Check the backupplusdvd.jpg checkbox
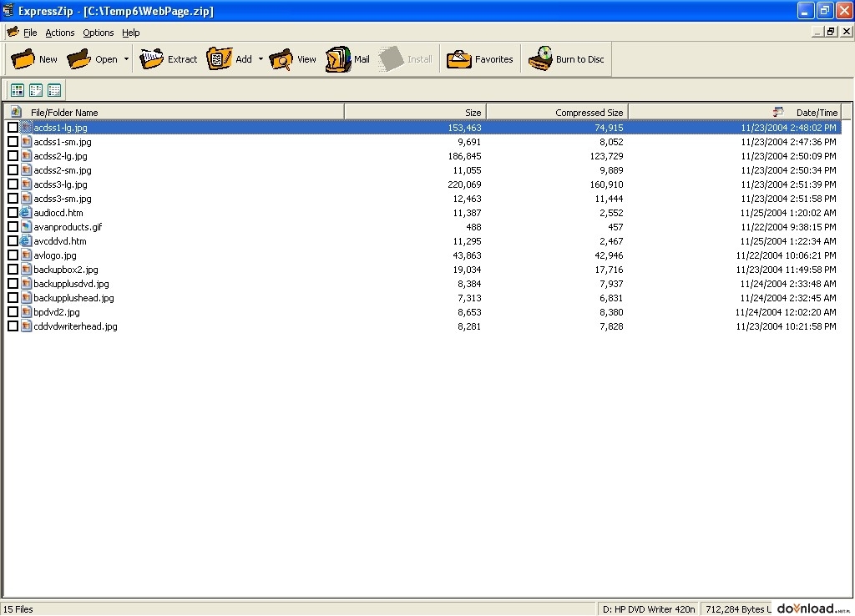The width and height of the screenshot is (855, 616). 13,283
